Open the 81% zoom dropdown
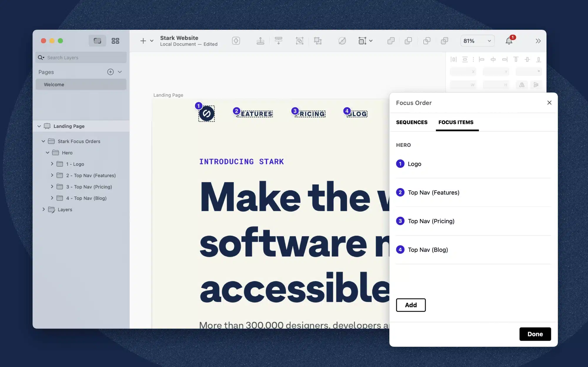 477,41
